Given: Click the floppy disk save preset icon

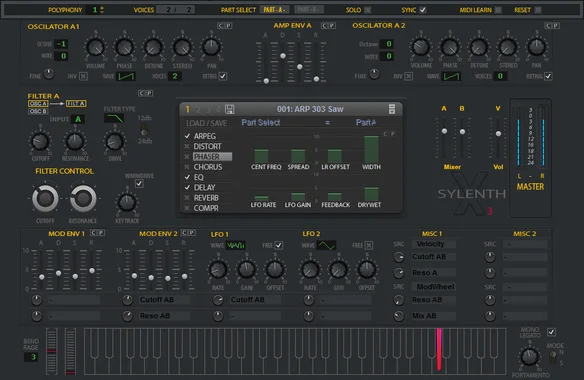Looking at the screenshot, I should (x=230, y=109).
